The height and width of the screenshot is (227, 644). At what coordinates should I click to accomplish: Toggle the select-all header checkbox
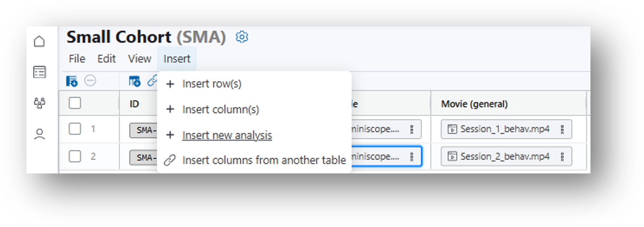pos(75,103)
